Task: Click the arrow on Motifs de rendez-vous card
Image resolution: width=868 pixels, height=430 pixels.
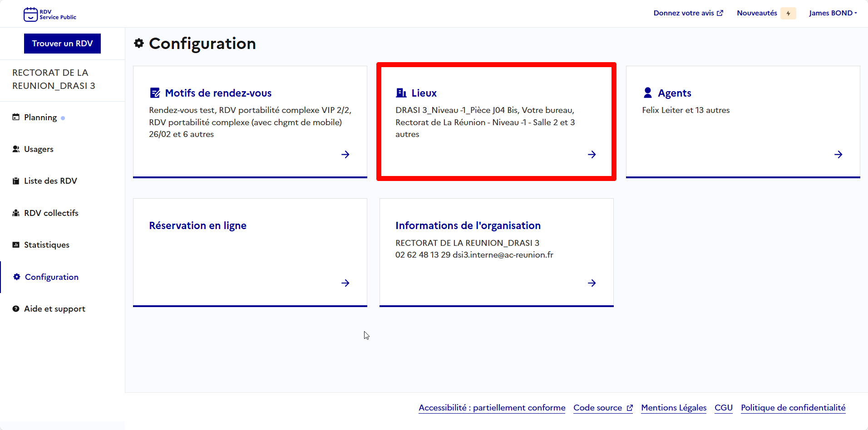Action: click(345, 154)
